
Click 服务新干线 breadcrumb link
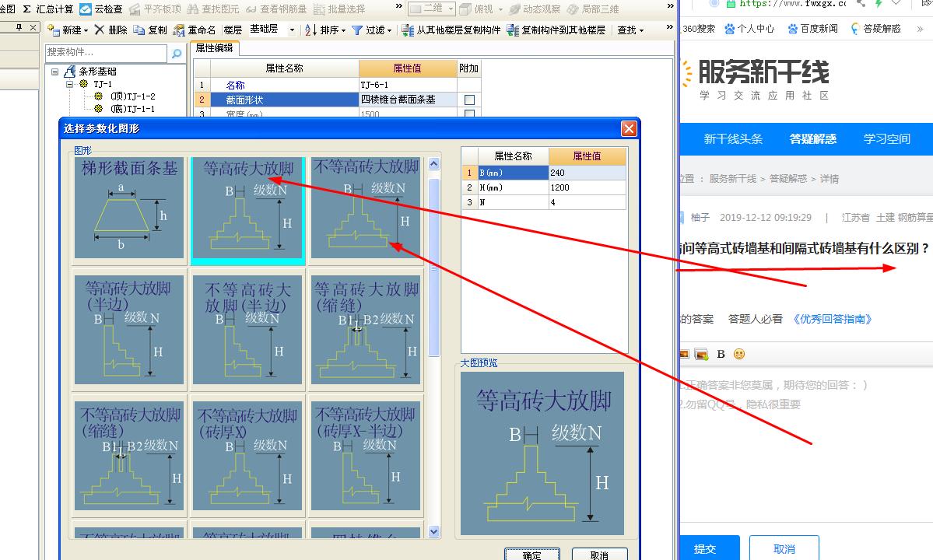coord(732,179)
